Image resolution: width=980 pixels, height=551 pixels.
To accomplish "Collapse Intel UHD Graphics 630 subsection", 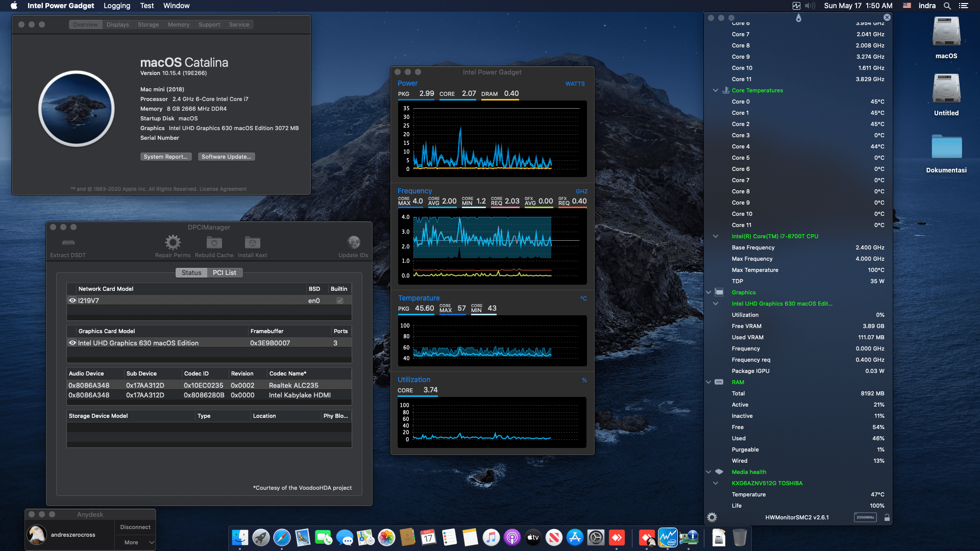I will coord(716,304).
